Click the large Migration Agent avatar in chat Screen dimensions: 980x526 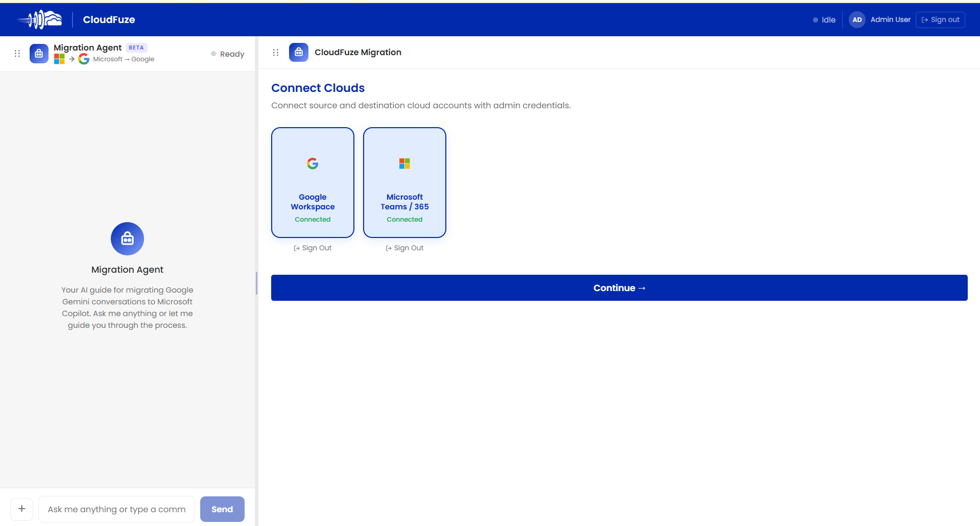click(x=127, y=238)
